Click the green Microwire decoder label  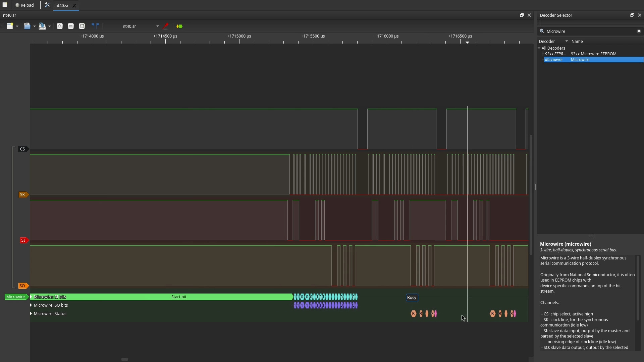click(x=15, y=297)
